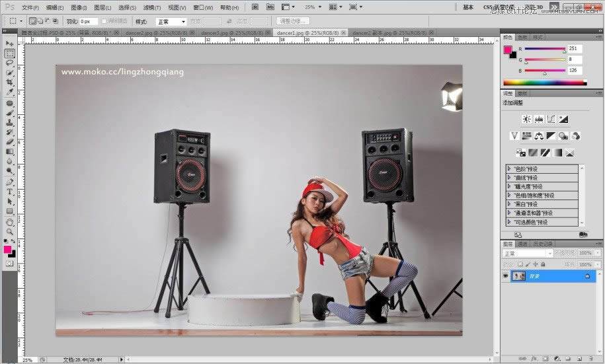The height and width of the screenshot is (364, 605).
Task: Toggle the 消除锯齿 anti-alias checkbox
Action: tap(104, 21)
